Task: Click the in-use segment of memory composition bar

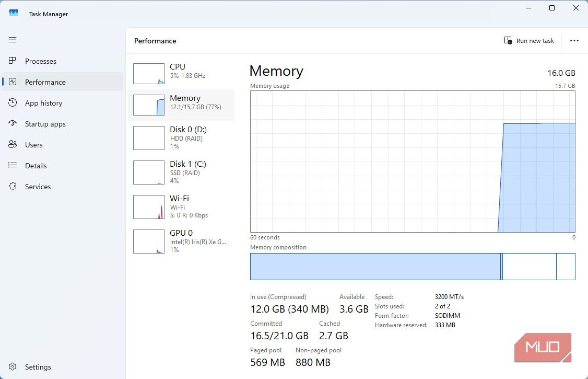Action: pyautogui.click(x=375, y=267)
